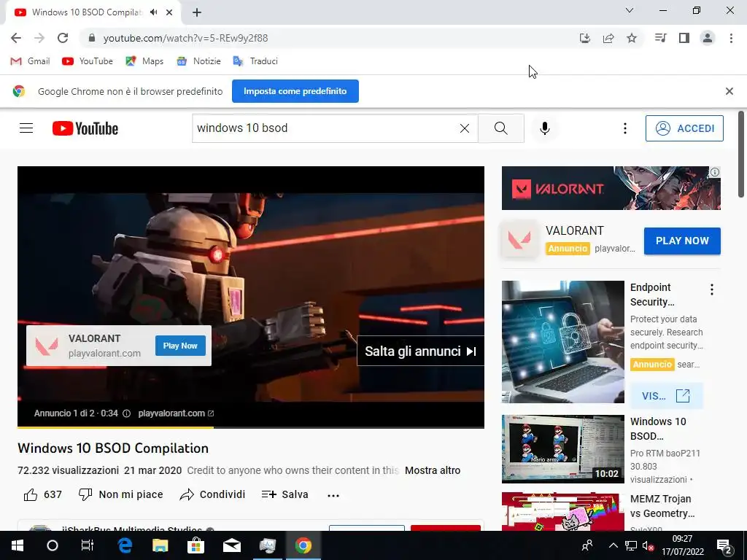Image resolution: width=747 pixels, height=560 pixels.
Task: Open Chrome profile avatar
Action: [x=708, y=38]
